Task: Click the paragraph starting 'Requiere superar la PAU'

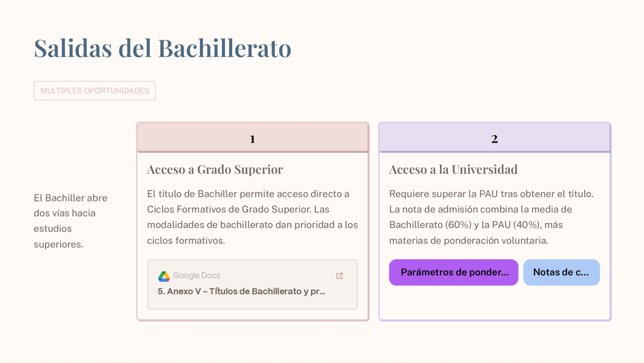Action: click(x=491, y=217)
